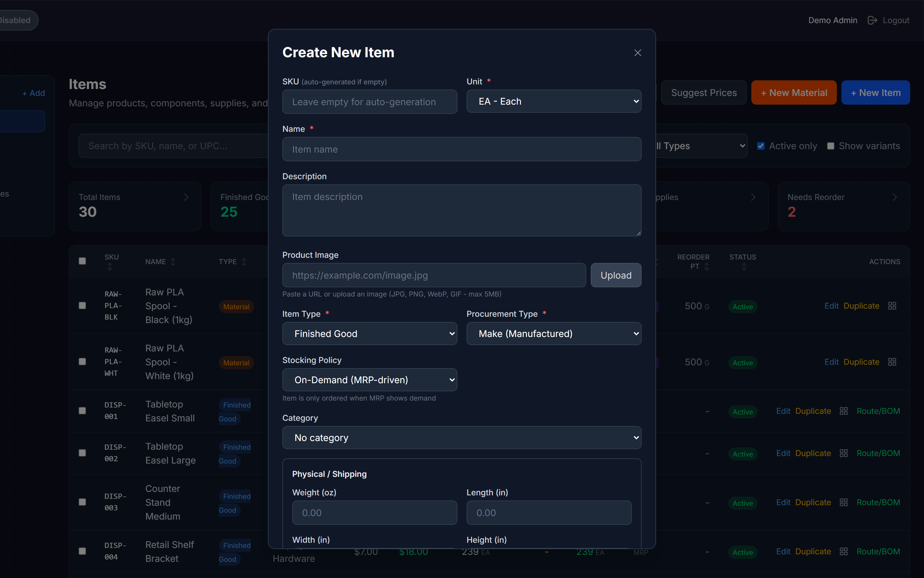Sort table by Reorder PT arrows
The width and height of the screenshot is (924, 578).
(x=706, y=266)
